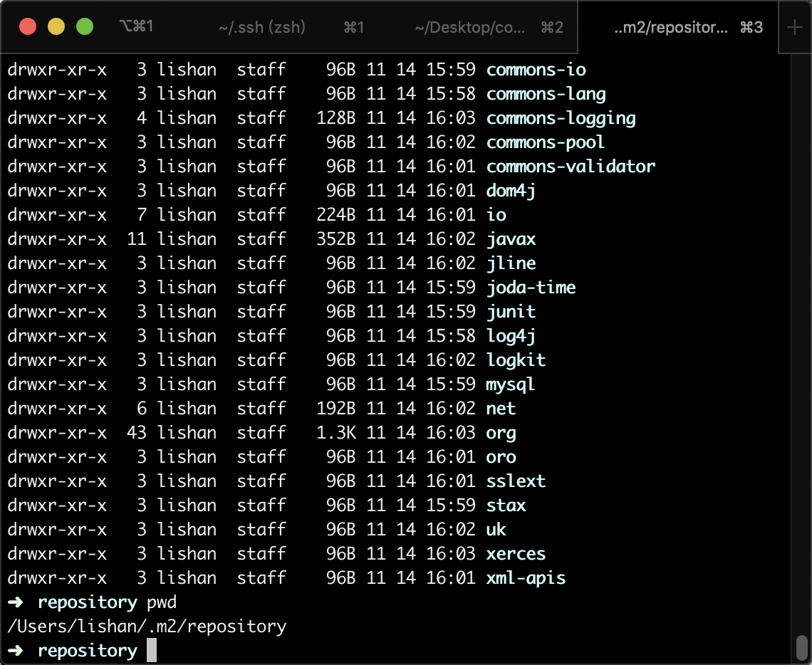
Task: Click the stax directory name
Action: pos(506,505)
